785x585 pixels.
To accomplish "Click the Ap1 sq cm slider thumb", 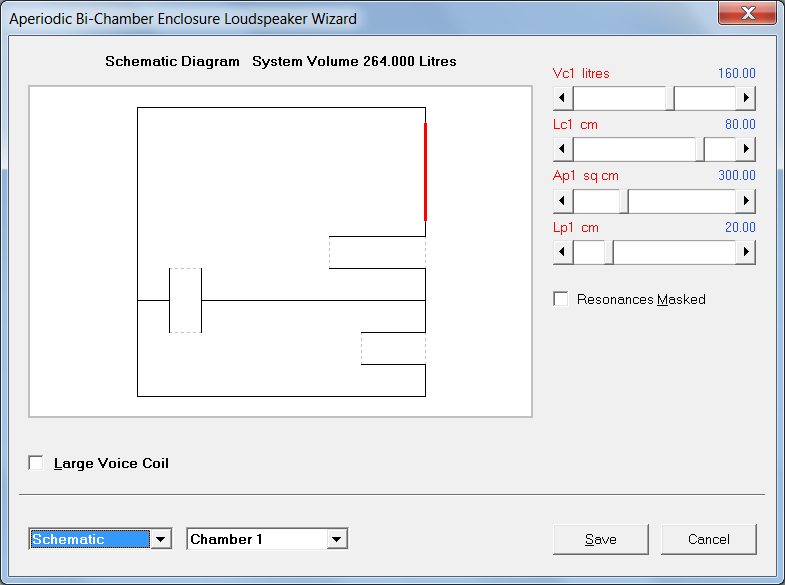I will click(x=624, y=201).
